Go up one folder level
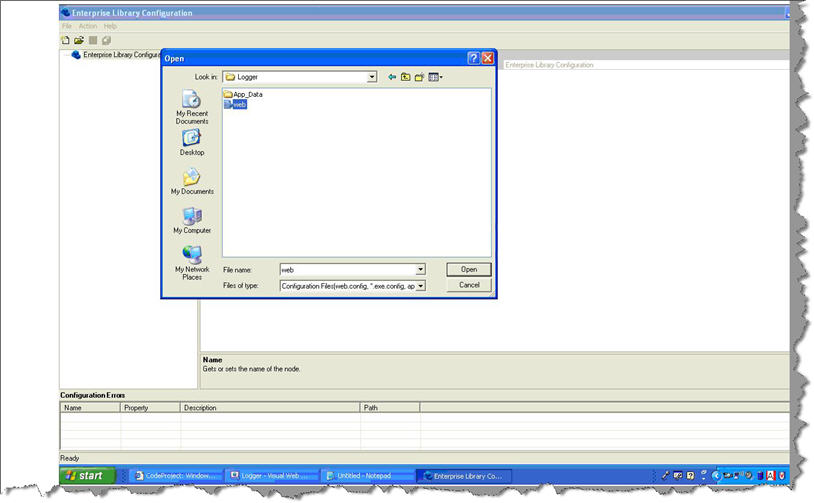Viewport: 814px width, 503px height. [405, 77]
